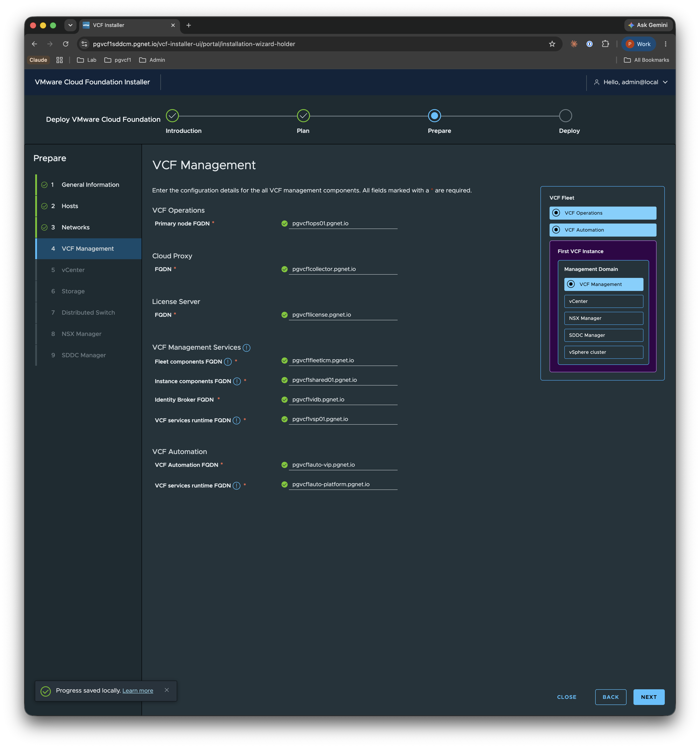This screenshot has width=700, height=748.
Task: View site information icon in address bar
Action: 84,44
